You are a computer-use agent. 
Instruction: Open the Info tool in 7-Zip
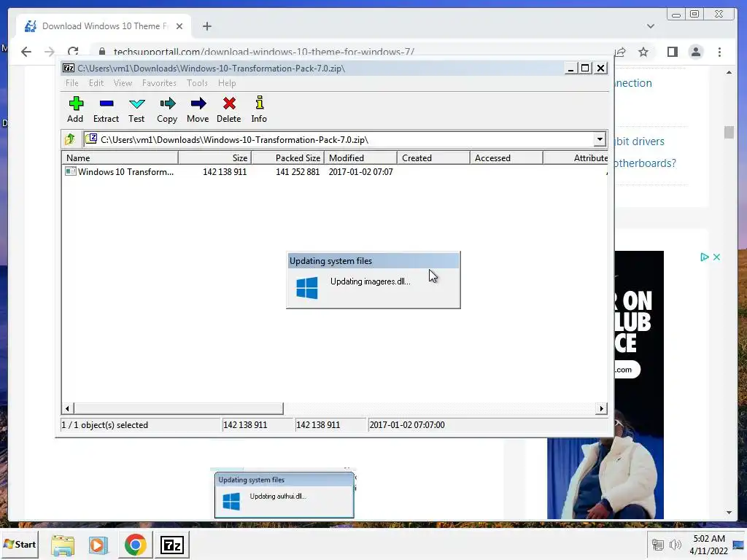pyautogui.click(x=259, y=109)
